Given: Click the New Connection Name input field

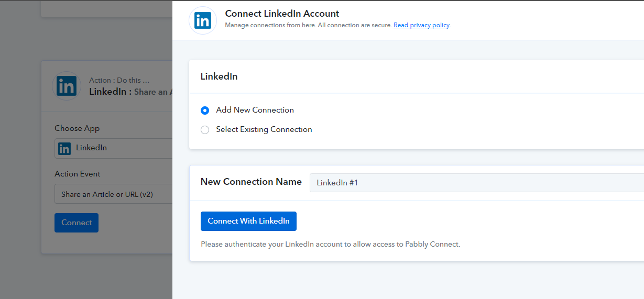Looking at the screenshot, I should (x=477, y=183).
